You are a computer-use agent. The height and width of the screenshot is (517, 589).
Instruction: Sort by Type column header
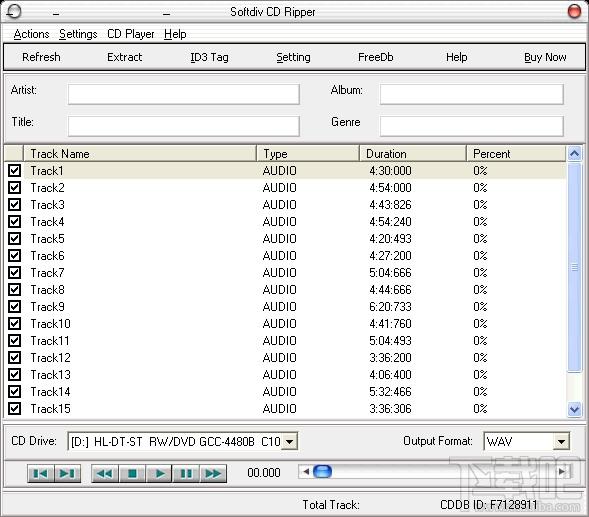click(308, 154)
